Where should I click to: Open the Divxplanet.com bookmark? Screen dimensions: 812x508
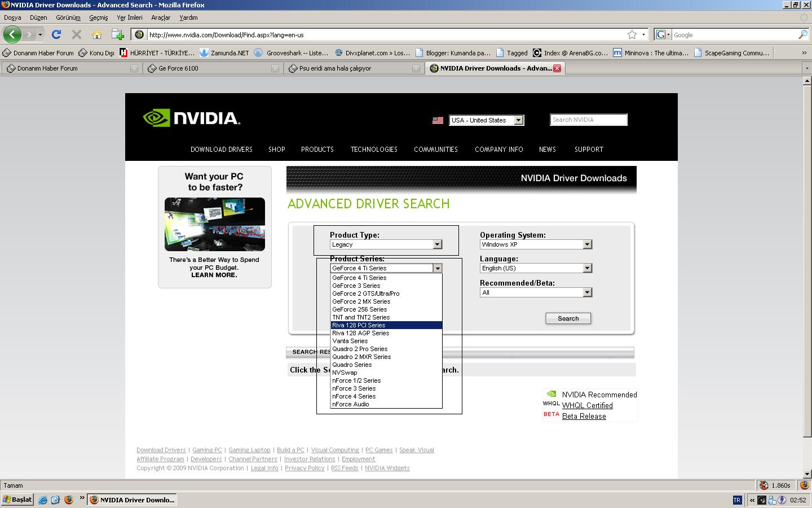point(372,52)
